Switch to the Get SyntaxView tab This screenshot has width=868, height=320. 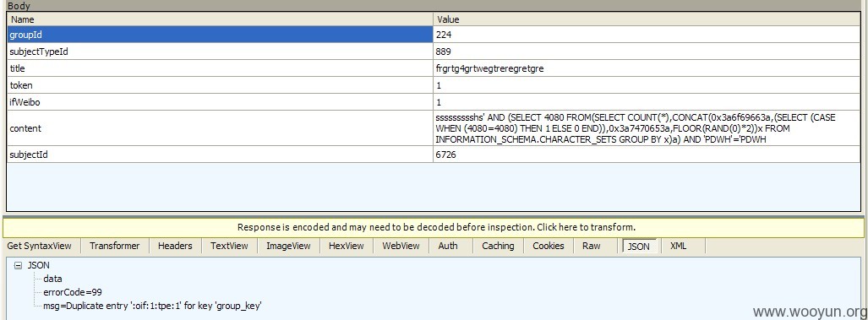tap(40, 246)
